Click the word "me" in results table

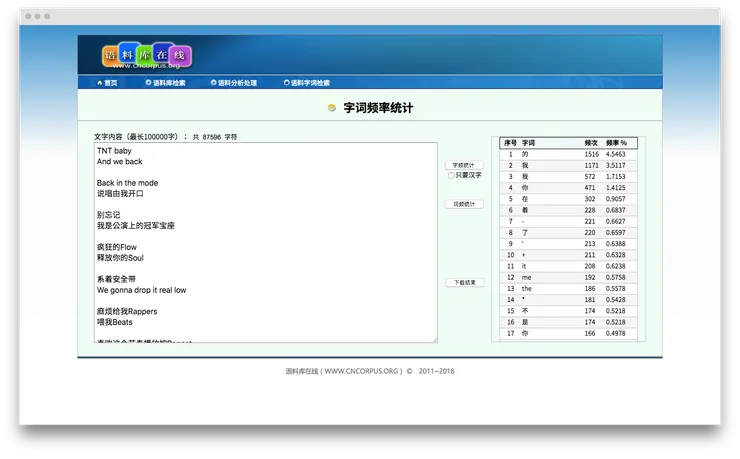click(x=526, y=277)
